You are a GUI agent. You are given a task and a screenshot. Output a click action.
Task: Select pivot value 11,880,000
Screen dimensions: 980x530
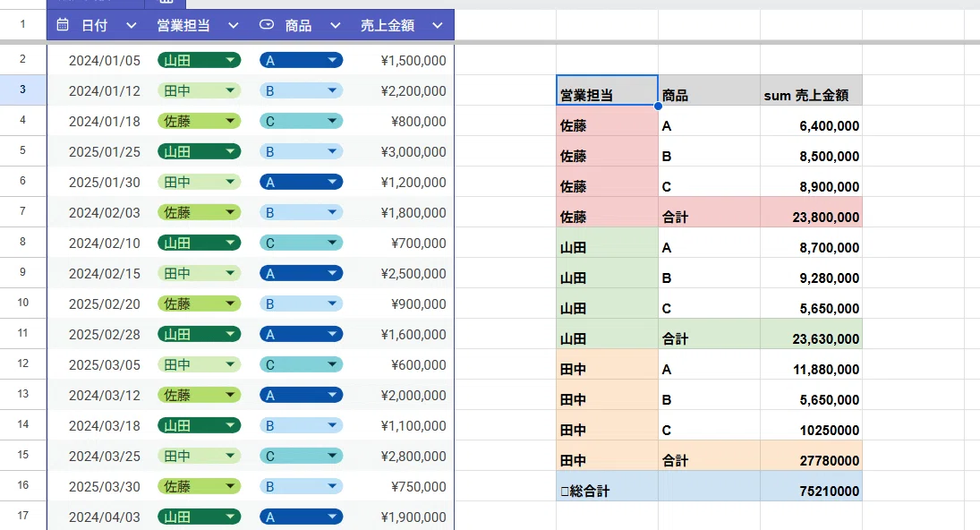pyautogui.click(x=811, y=364)
